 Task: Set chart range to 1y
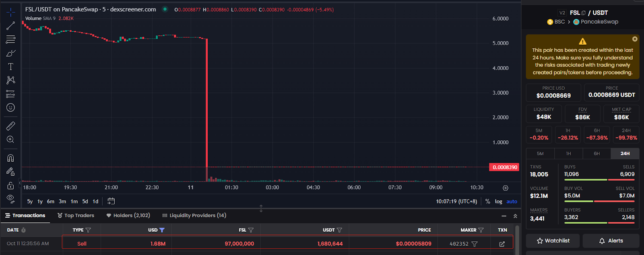tap(40, 202)
